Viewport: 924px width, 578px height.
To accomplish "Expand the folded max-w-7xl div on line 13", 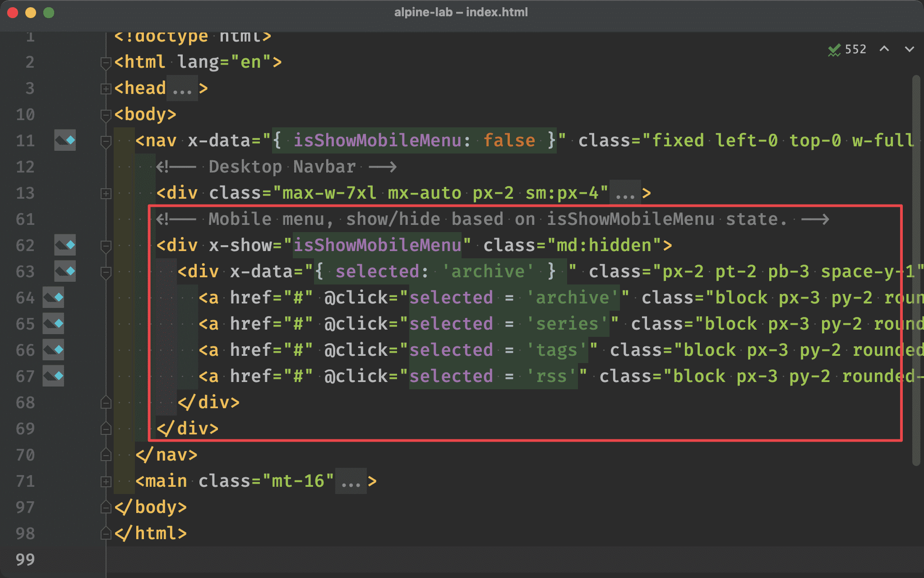I will [x=106, y=194].
